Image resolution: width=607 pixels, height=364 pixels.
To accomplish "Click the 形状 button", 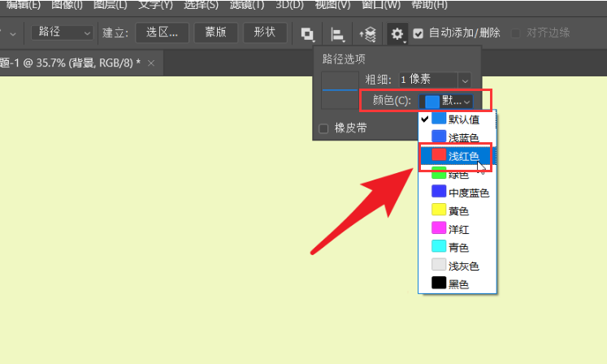I will click(265, 32).
